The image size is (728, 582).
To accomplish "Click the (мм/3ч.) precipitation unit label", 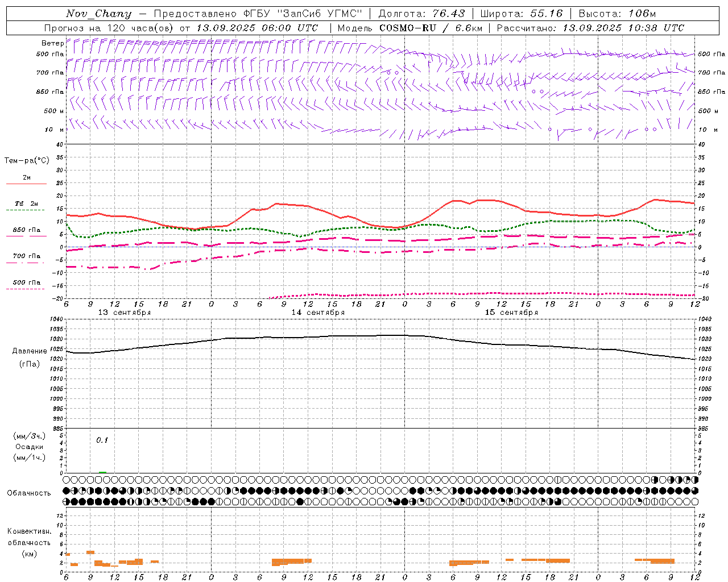I will [30, 436].
